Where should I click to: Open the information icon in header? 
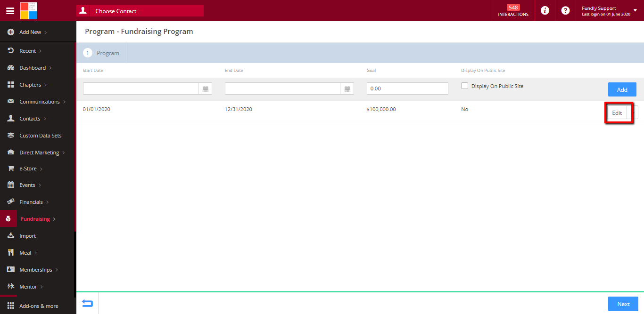click(x=545, y=10)
